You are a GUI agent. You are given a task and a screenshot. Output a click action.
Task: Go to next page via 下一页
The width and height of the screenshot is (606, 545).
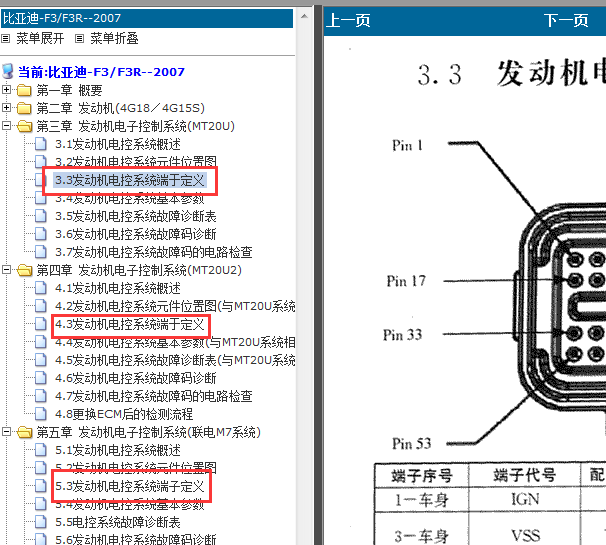click(x=566, y=20)
